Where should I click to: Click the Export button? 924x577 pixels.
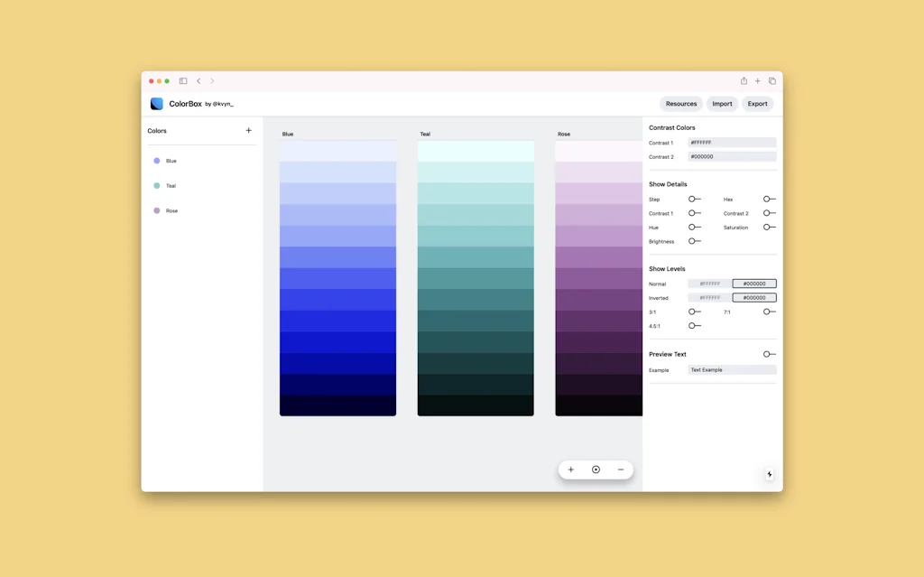tap(757, 103)
